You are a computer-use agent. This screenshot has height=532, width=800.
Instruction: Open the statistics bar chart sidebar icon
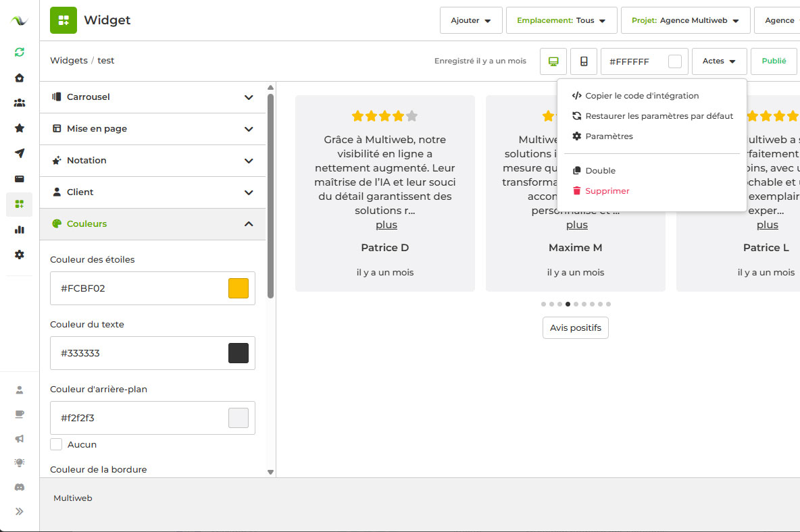click(x=20, y=230)
